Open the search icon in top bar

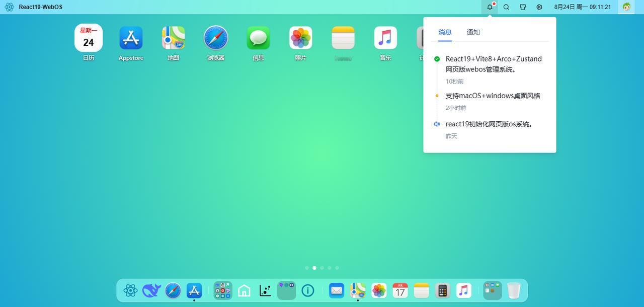506,7
